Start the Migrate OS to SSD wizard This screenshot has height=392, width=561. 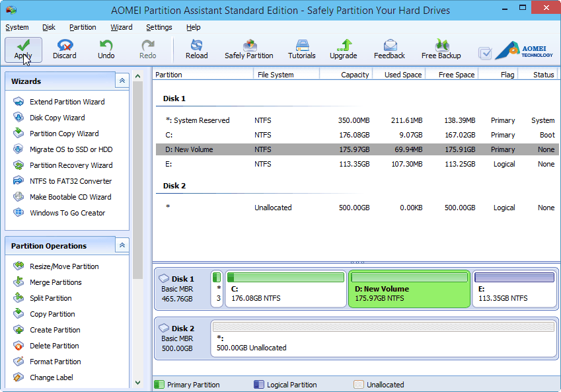tap(71, 149)
